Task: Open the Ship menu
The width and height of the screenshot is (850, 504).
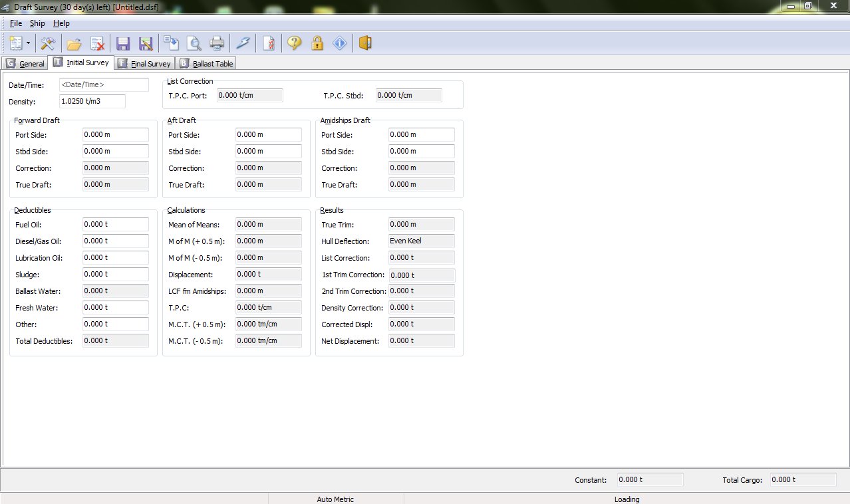Action: tap(37, 23)
